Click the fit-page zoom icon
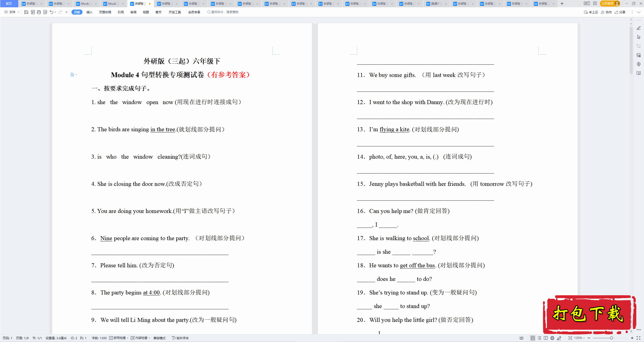This screenshot has height=342, width=644. pos(570,338)
